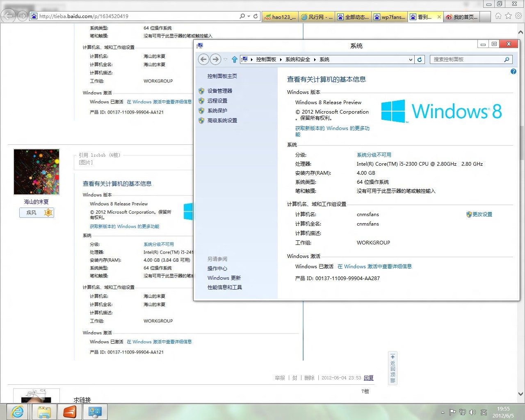Open the 海山的末夏 username link under avatar
Screen dimensions: 525x420
(x=36, y=202)
